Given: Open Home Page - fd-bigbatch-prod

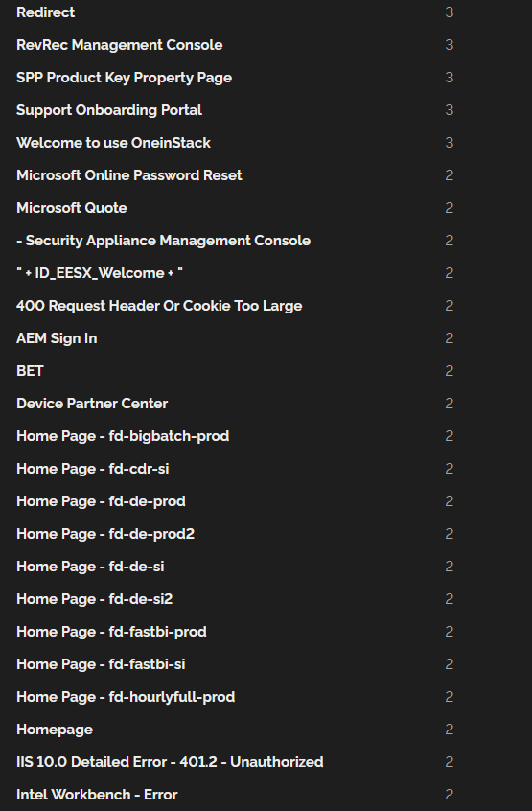Looking at the screenshot, I should point(123,436).
